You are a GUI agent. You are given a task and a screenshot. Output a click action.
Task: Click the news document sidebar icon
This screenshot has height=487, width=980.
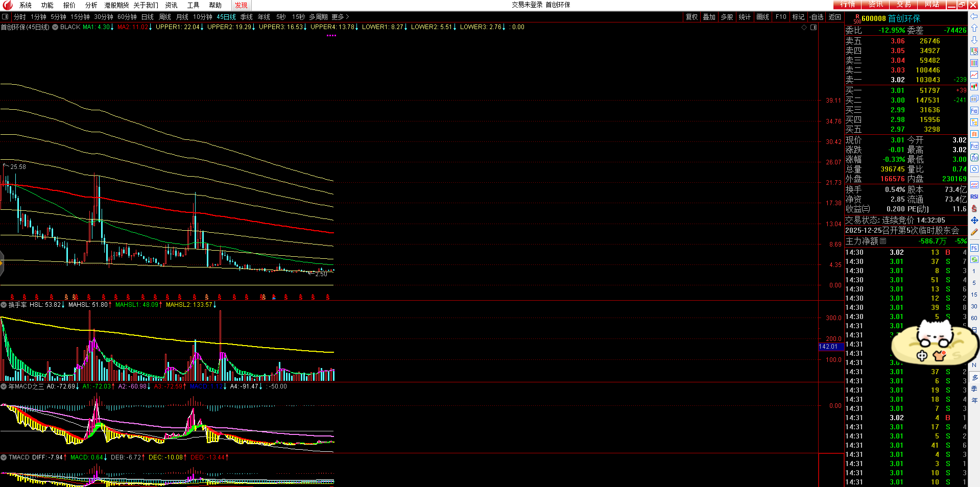tap(974, 99)
